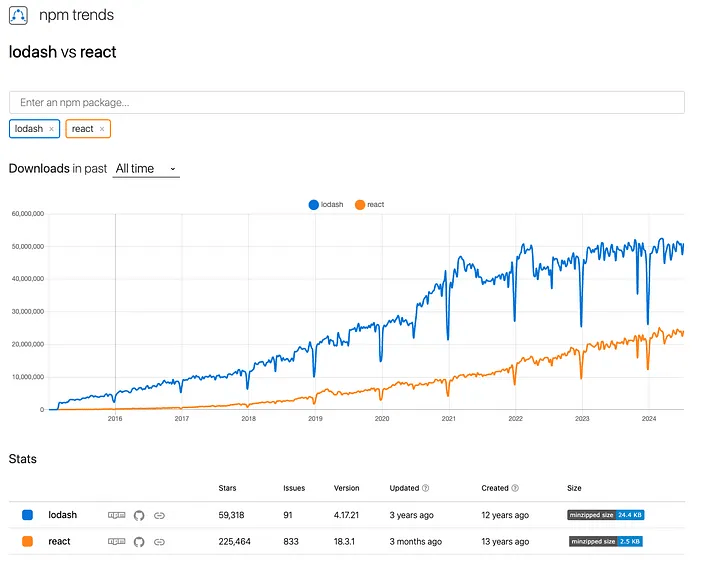
Task: Click the Issues column header
Action: point(294,488)
